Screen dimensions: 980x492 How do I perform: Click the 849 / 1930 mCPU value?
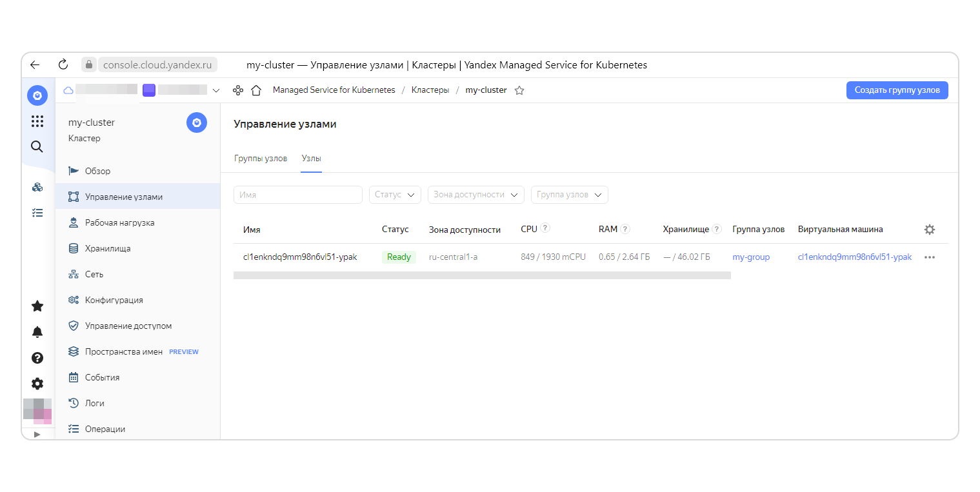pyautogui.click(x=553, y=257)
